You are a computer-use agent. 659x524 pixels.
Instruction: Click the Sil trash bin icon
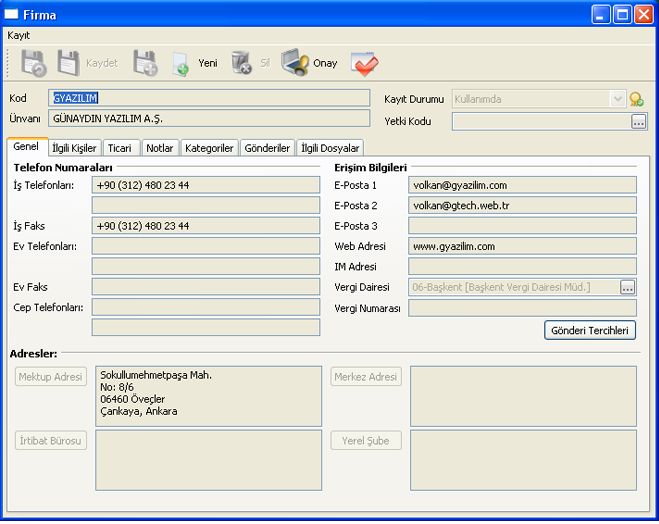click(241, 63)
